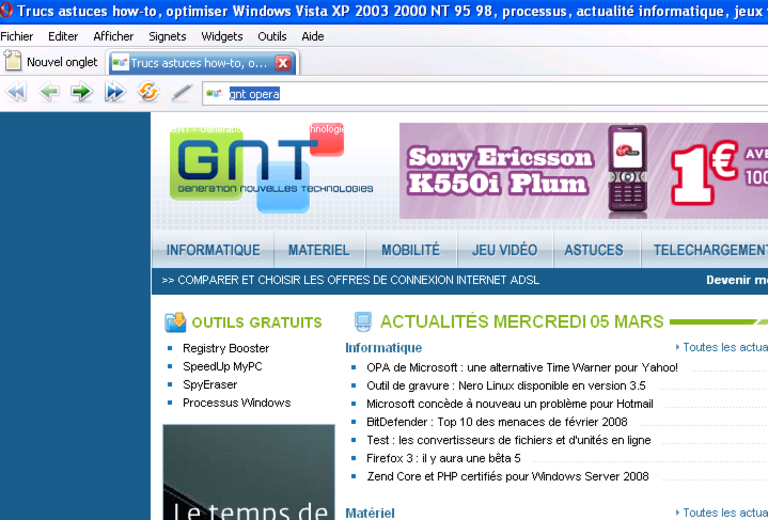Image resolution: width=768 pixels, height=520 pixels.
Task: Click the Fast Forward double-arrow icon
Action: (115, 92)
